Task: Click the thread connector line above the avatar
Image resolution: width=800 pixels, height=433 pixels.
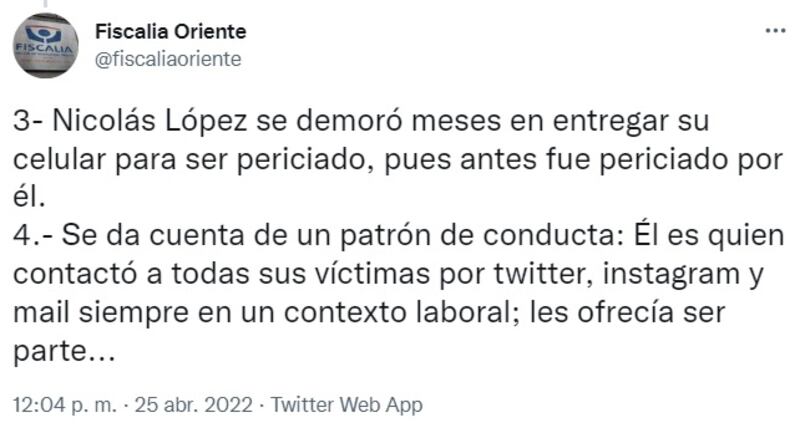Action: (x=45, y=4)
